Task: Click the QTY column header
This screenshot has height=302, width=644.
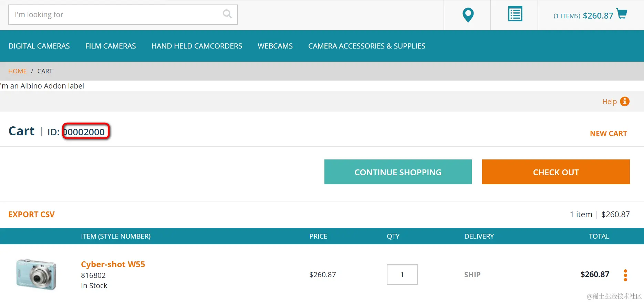Action: click(393, 236)
